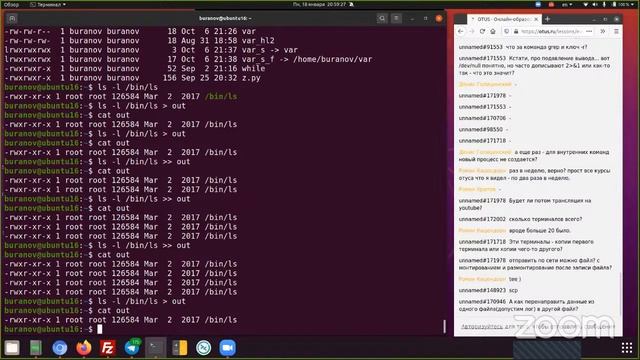Open Telegram from the dock
Image resolution: width=640 pixels, height=360 pixels.
[x=132, y=348]
